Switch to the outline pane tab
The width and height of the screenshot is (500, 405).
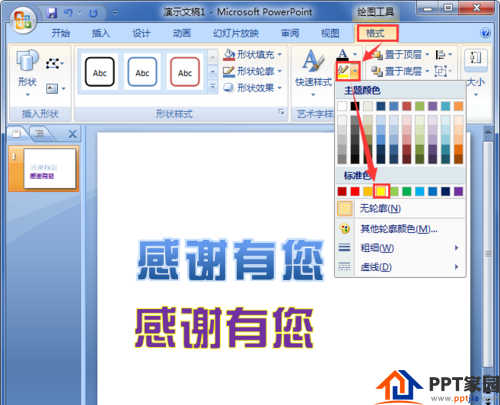(x=39, y=134)
